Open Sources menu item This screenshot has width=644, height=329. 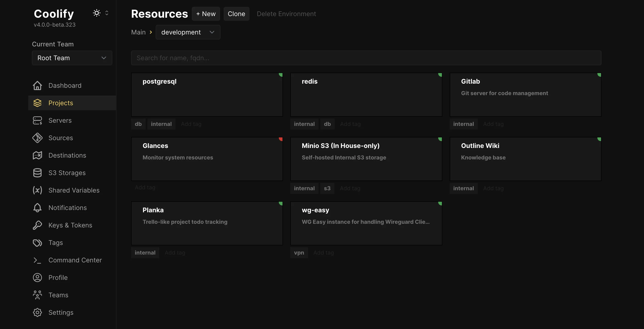(x=72, y=138)
